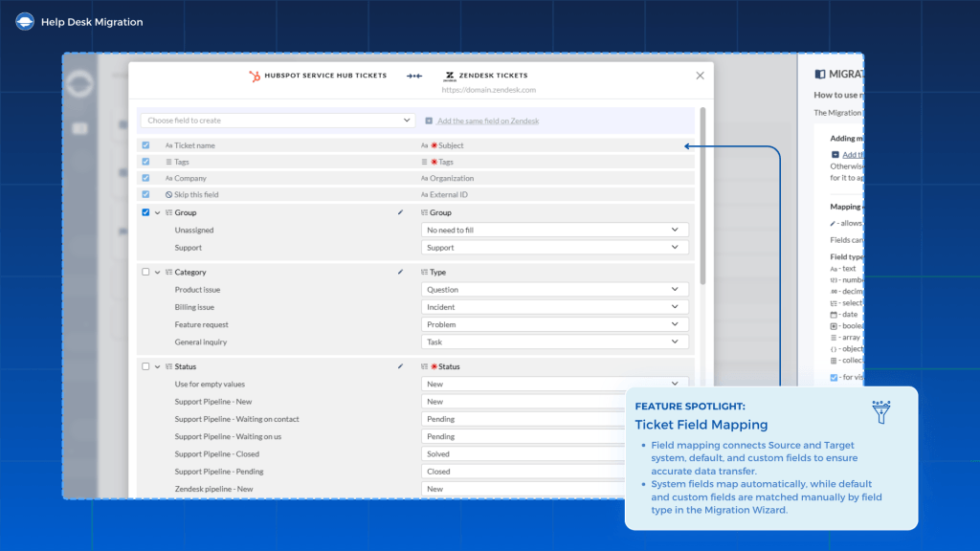Edit the Status field mapping with the pencil icon
The image size is (980, 551).
(x=401, y=366)
